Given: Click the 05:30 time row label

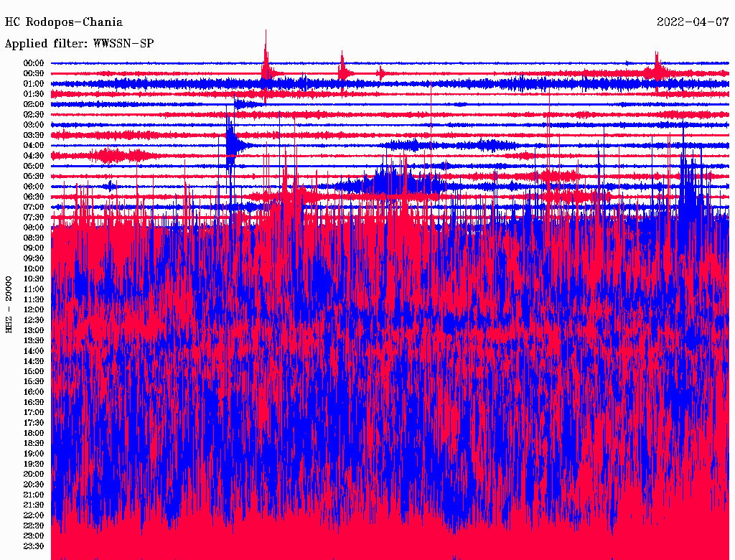Looking at the screenshot, I should click(34, 177).
